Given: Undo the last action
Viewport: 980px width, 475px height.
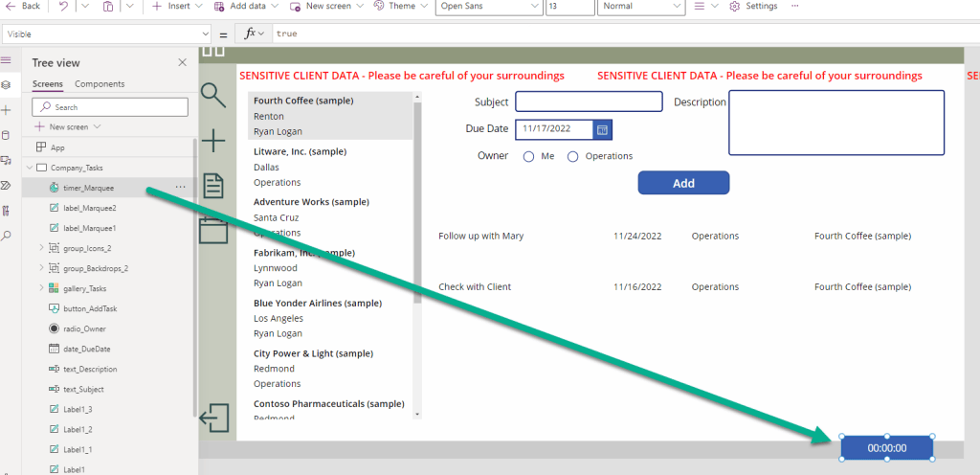Looking at the screenshot, I should 63,6.
